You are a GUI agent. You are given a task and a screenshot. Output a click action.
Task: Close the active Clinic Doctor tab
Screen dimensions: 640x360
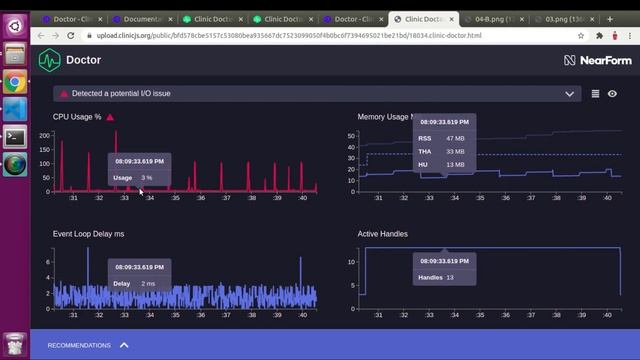point(451,19)
